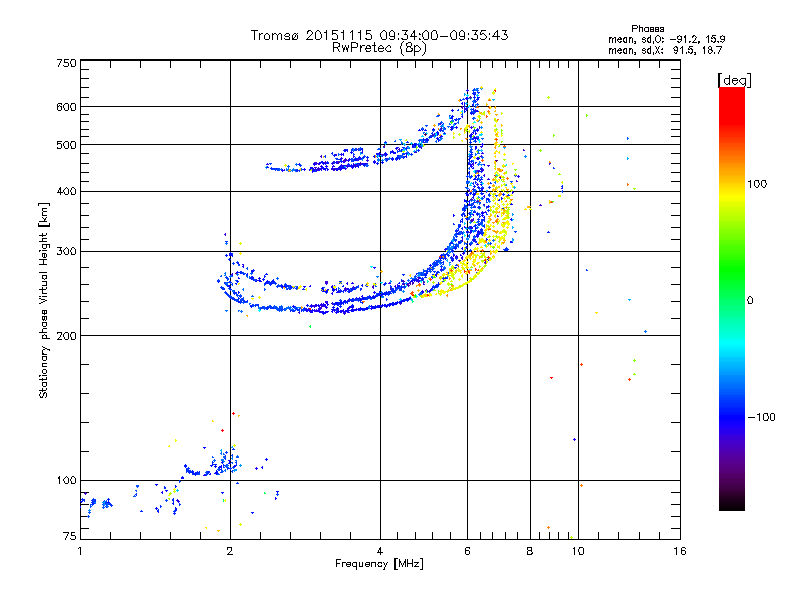
Task: Click the x-axis tick label 10
Action: click(578, 551)
